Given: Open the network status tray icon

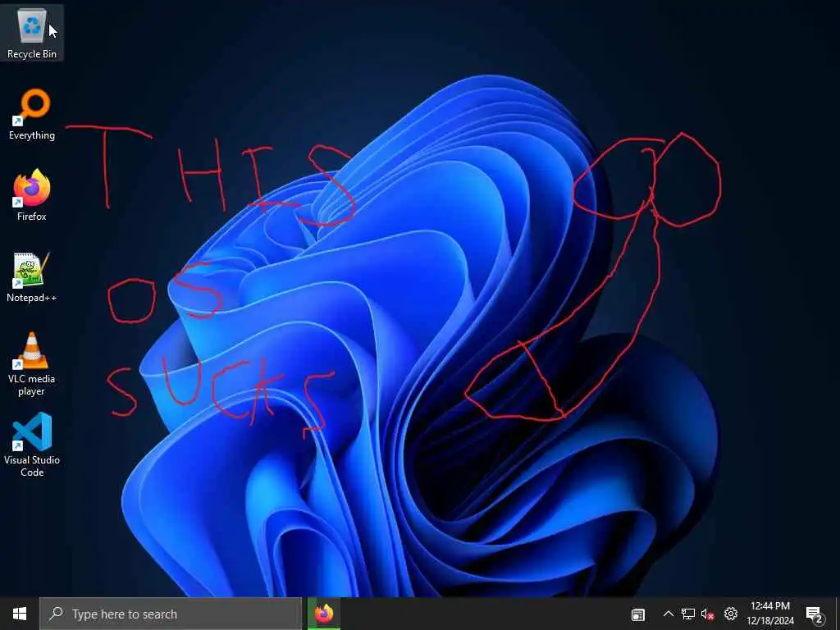Looking at the screenshot, I should pyautogui.click(x=688, y=614).
